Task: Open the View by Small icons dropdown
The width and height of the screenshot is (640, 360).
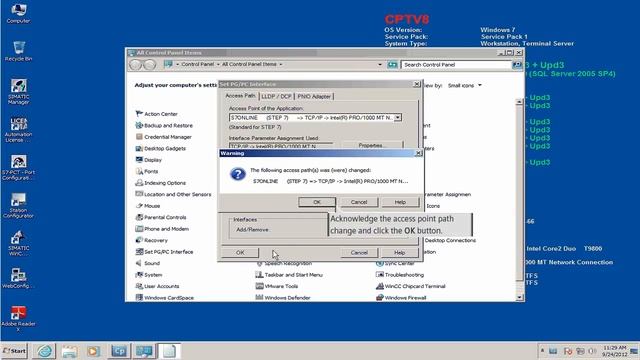Action: [x=464, y=85]
